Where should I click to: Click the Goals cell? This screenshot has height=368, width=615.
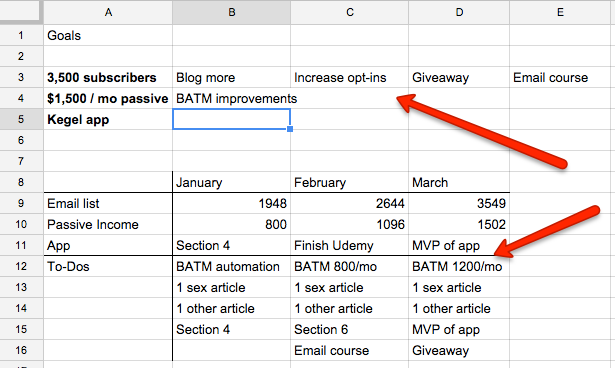point(108,35)
